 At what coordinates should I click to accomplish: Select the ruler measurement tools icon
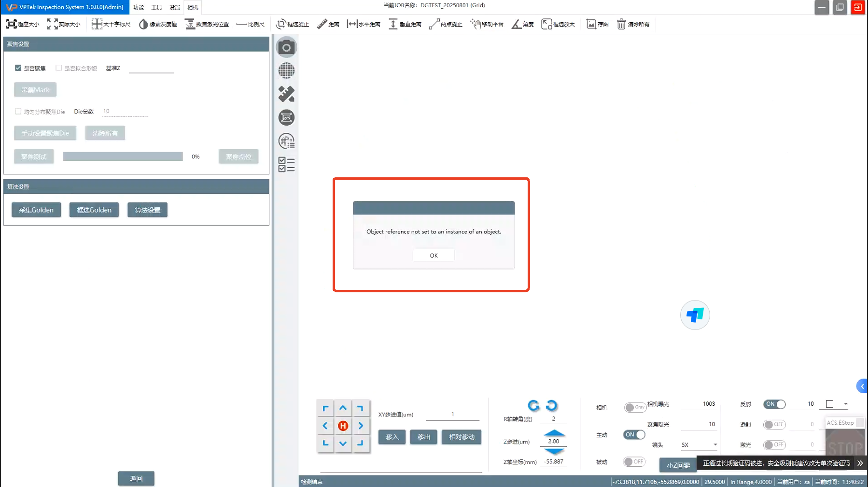pyautogui.click(x=286, y=94)
